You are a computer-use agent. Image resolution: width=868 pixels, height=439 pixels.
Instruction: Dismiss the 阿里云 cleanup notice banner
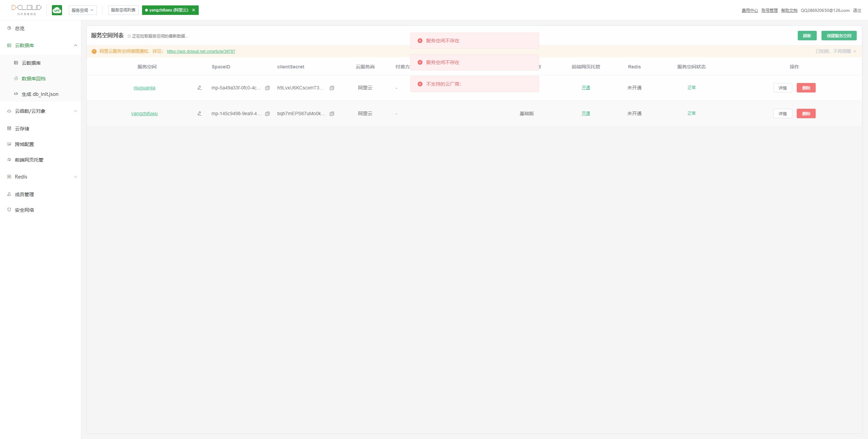pos(854,51)
